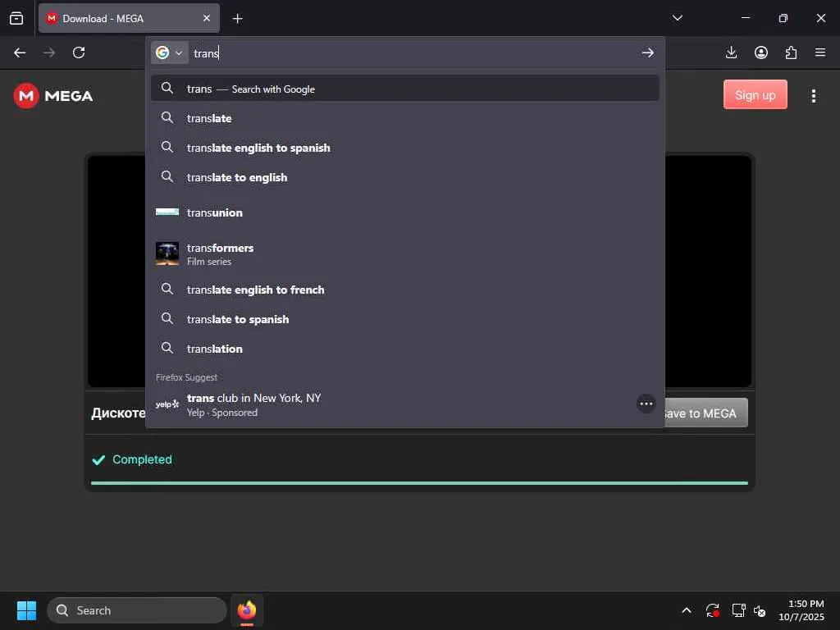Reload the current page

[79, 52]
